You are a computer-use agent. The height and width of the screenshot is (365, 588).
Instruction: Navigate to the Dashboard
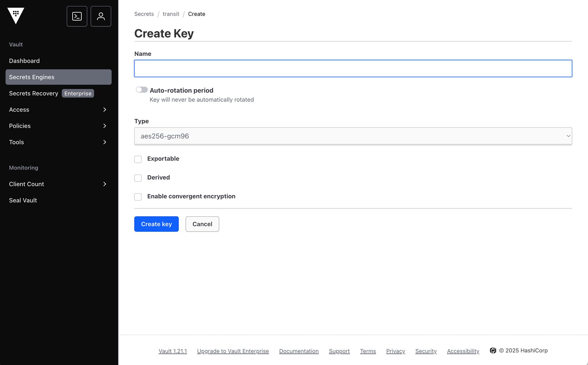(x=24, y=60)
